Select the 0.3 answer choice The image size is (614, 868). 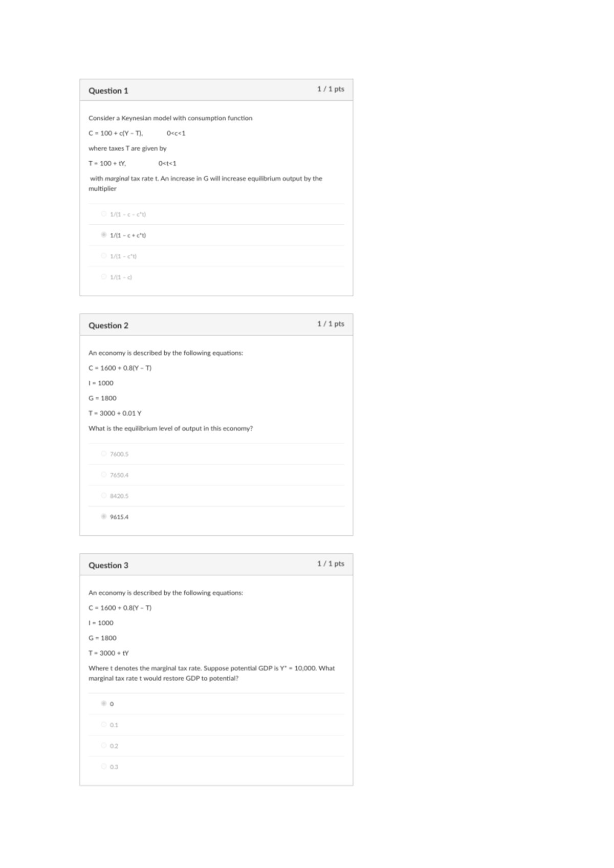click(x=104, y=767)
